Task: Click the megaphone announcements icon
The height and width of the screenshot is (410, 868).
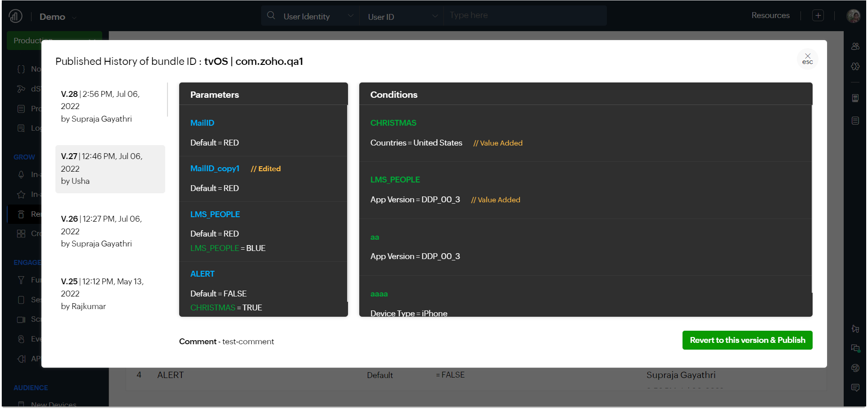Action: pyautogui.click(x=855, y=328)
